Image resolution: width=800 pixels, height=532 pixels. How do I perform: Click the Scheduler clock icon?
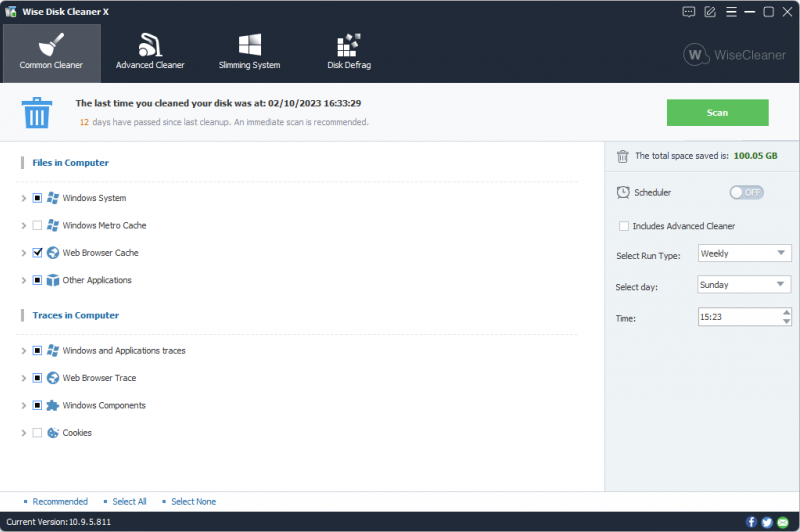(623, 192)
